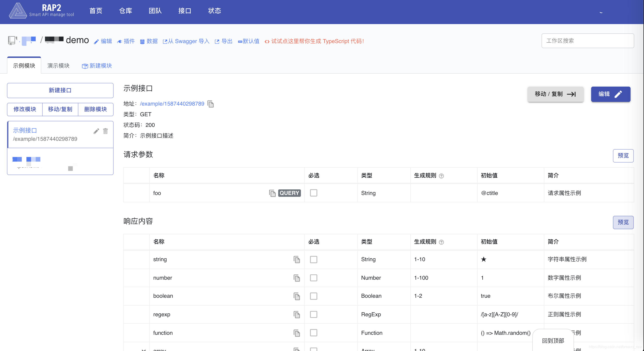Image resolution: width=644 pixels, height=351 pixels.
Task: Click the sidebar 移动/复制 button
Action: tap(60, 109)
